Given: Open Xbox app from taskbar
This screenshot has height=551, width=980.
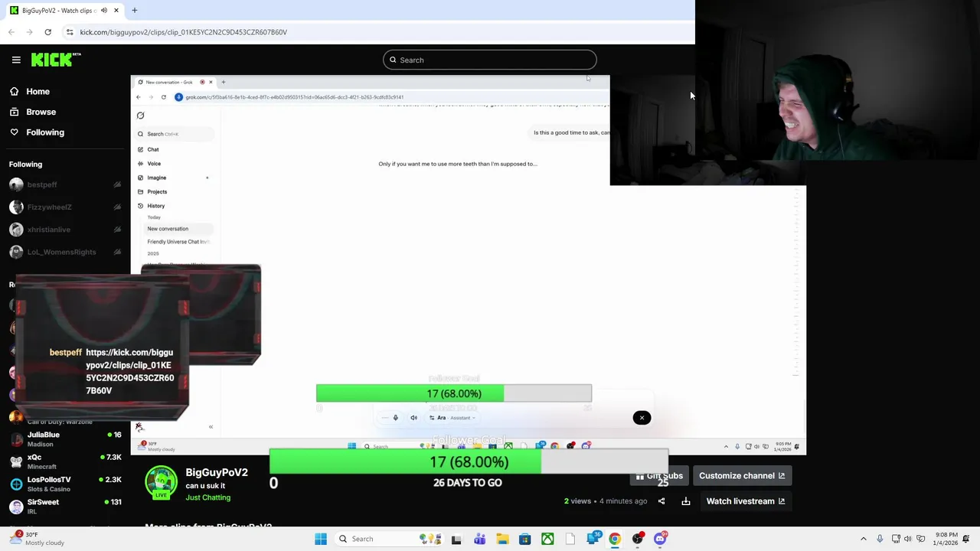Looking at the screenshot, I should pyautogui.click(x=547, y=539).
